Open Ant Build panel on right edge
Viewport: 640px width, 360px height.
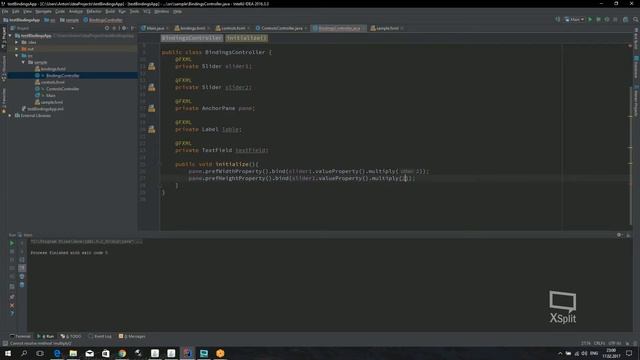(636, 38)
